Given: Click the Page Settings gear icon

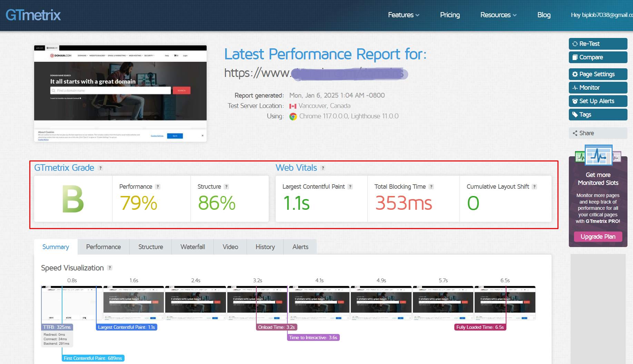Looking at the screenshot, I should click(575, 74).
